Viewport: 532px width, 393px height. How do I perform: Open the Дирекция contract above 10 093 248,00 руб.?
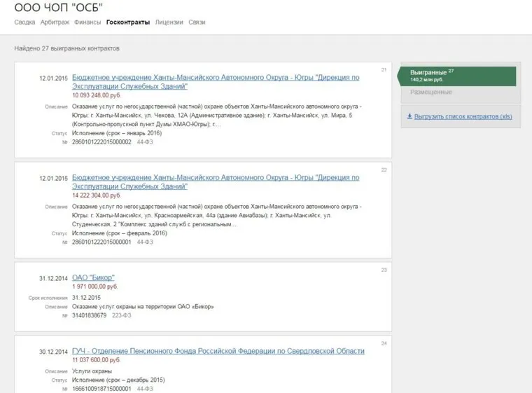[216, 82]
